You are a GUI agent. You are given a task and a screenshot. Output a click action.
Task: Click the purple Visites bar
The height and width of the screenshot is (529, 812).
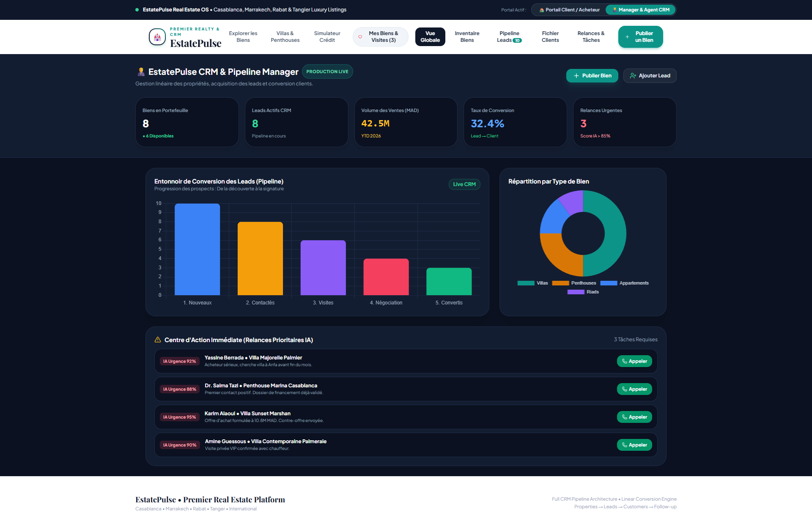(323, 268)
